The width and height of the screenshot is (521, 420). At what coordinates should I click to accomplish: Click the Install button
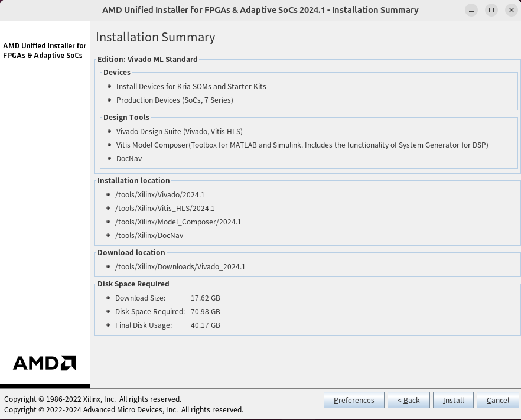453,400
